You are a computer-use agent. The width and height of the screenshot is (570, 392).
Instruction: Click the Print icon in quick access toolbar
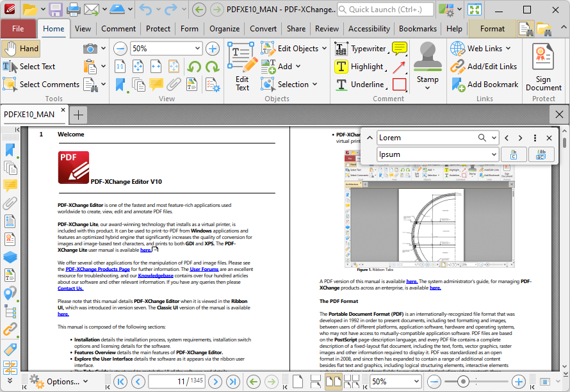pyautogui.click(x=74, y=10)
